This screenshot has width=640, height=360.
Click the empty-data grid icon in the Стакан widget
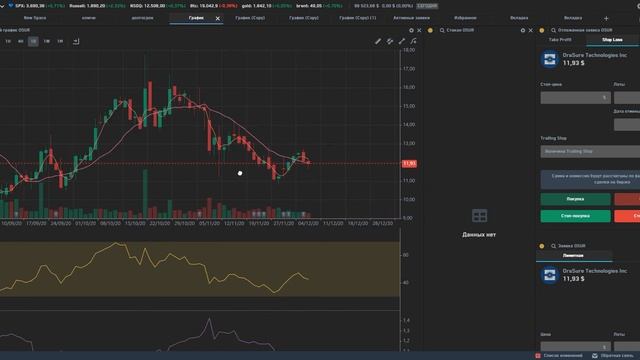[479, 216]
